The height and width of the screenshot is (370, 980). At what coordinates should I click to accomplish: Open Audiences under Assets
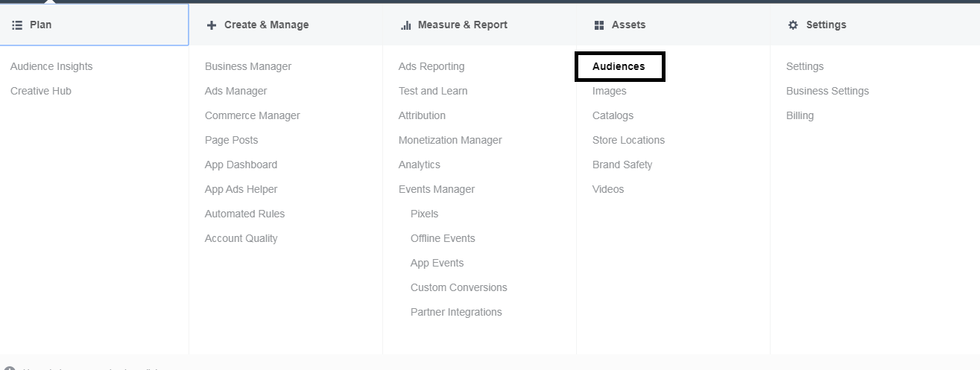pyautogui.click(x=619, y=66)
